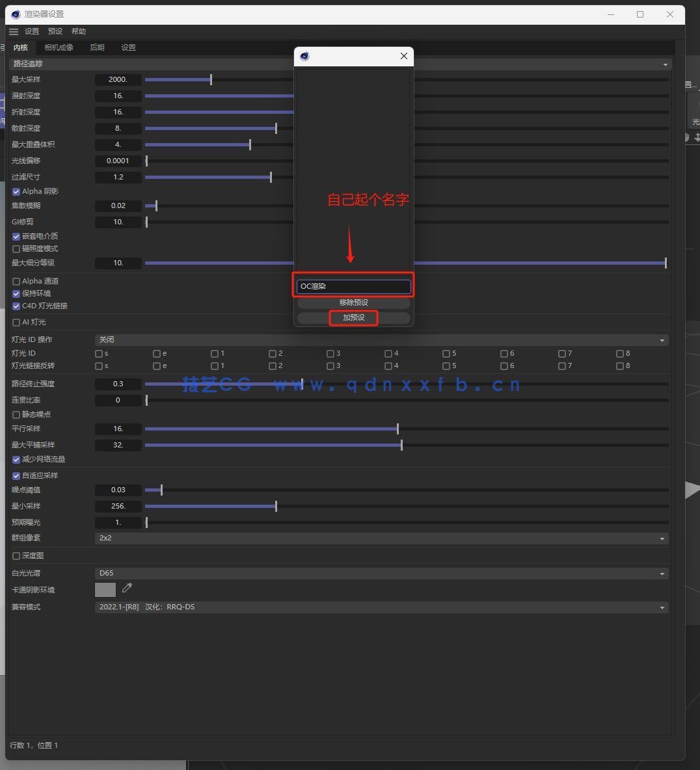700x770 pixels.
Task: Open the hamburger menu icon
Action: point(14,31)
